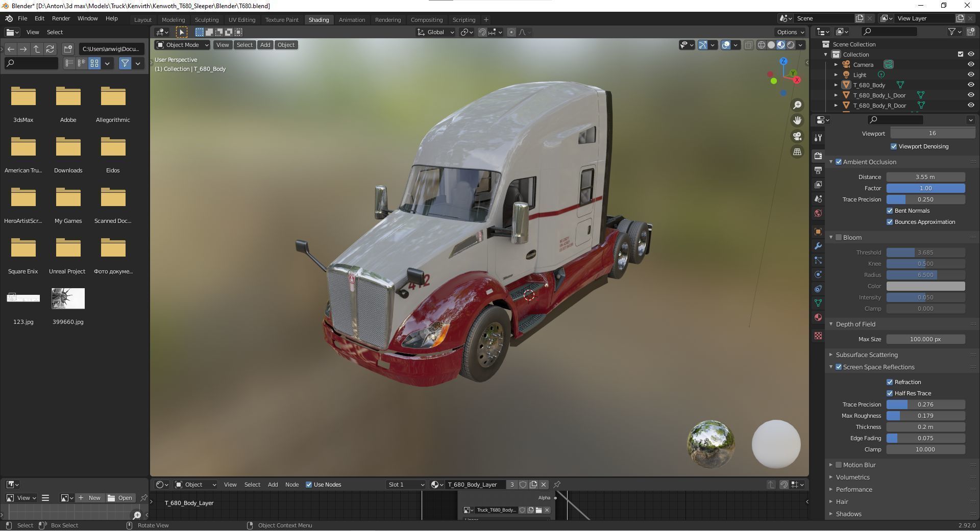Disable Ambient Occlusion checkbox

[839, 162]
